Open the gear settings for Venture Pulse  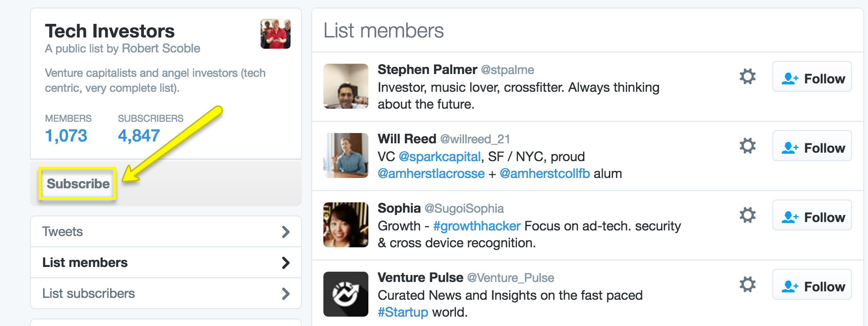[x=748, y=284]
